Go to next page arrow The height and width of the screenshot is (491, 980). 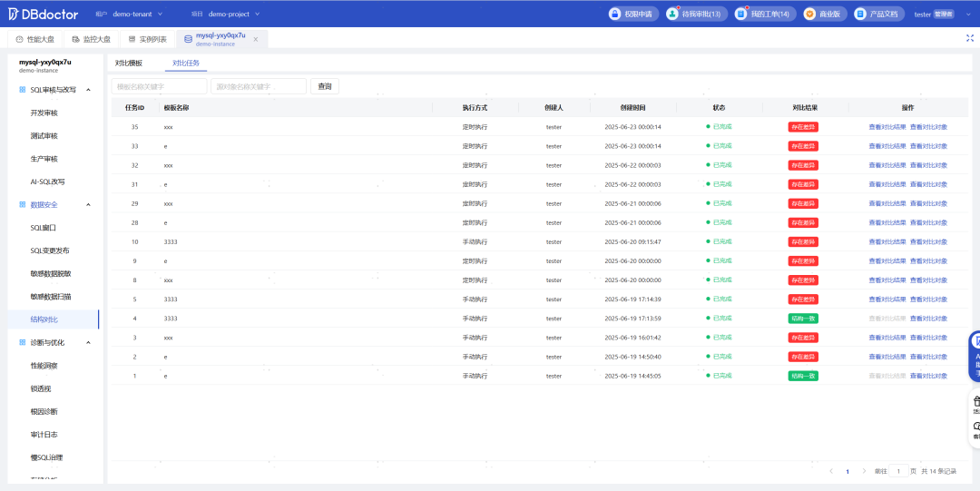pos(864,471)
